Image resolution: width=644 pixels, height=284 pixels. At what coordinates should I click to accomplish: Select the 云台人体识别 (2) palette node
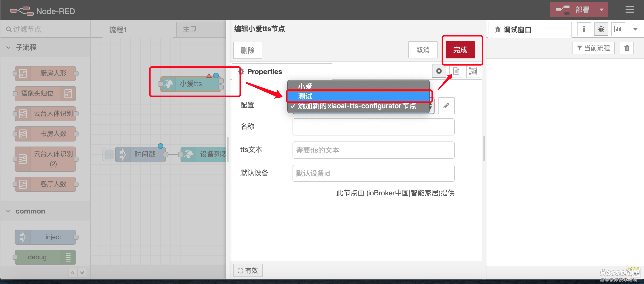click(x=45, y=159)
